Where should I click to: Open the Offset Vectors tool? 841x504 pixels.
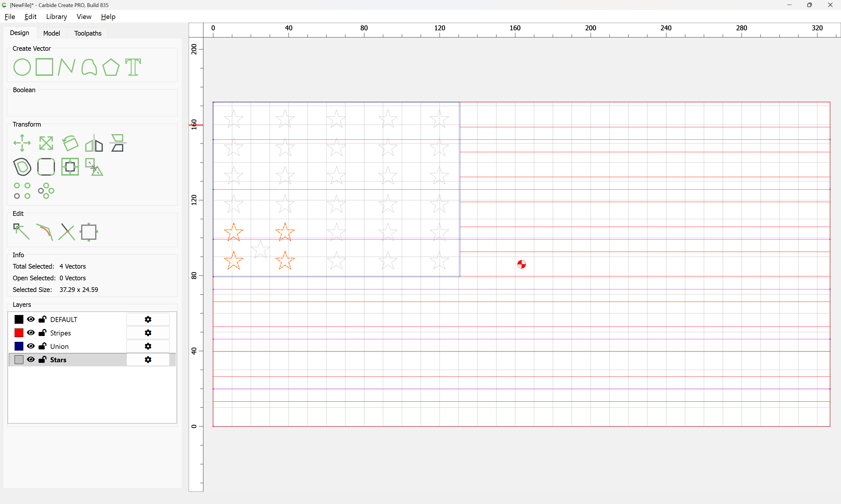pos(22,167)
